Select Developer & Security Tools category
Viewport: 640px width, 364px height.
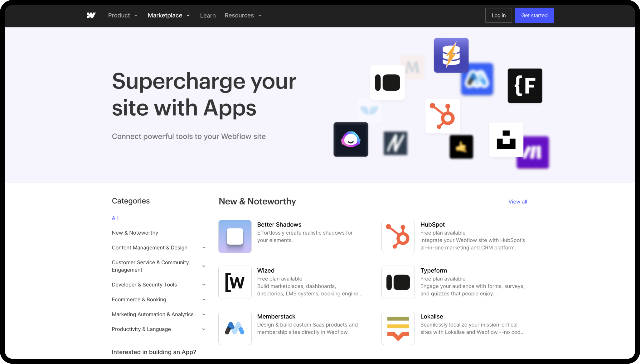(144, 285)
